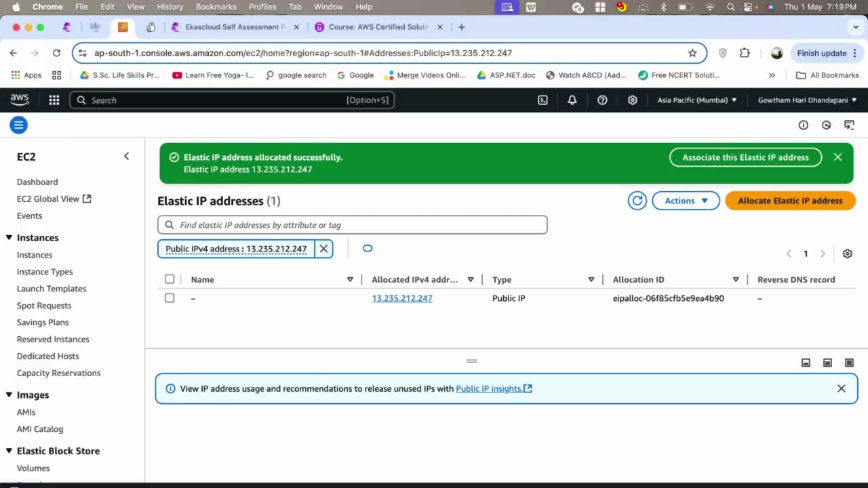This screenshot has height=488, width=868.
Task: Reload the browser page
Action: [x=57, y=53]
